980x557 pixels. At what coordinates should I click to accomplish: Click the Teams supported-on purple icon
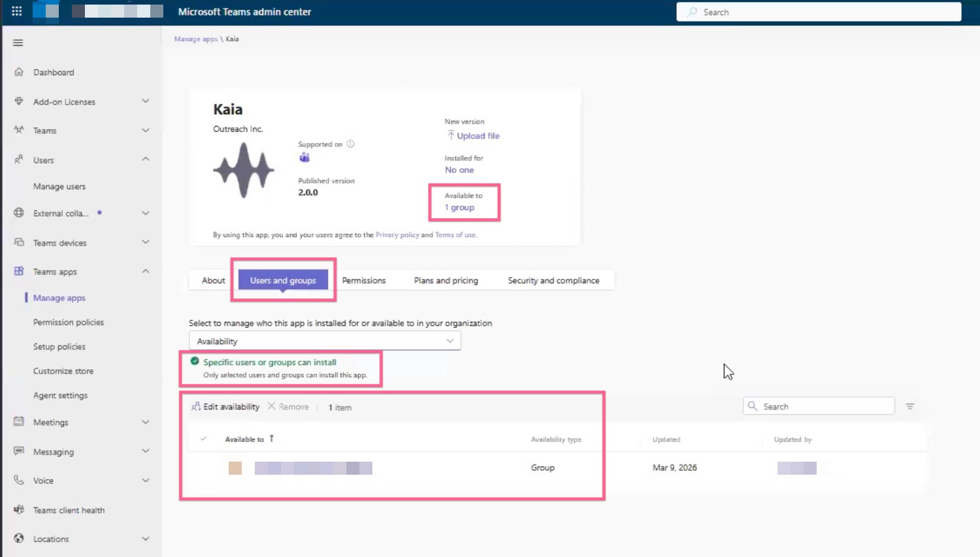tap(304, 157)
